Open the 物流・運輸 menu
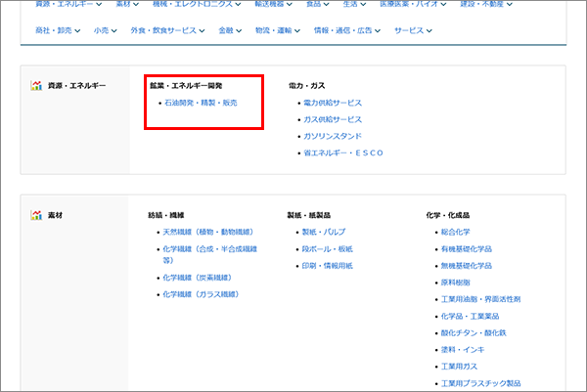Viewport: 587px width, 392px height. point(278,30)
